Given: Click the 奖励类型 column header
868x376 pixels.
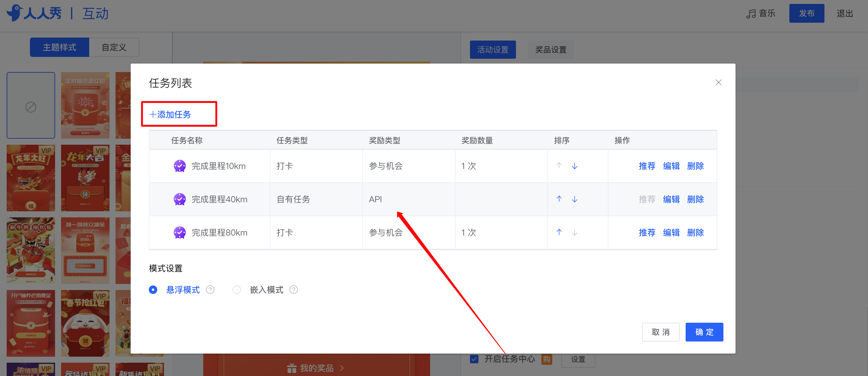Looking at the screenshot, I should pos(384,140).
